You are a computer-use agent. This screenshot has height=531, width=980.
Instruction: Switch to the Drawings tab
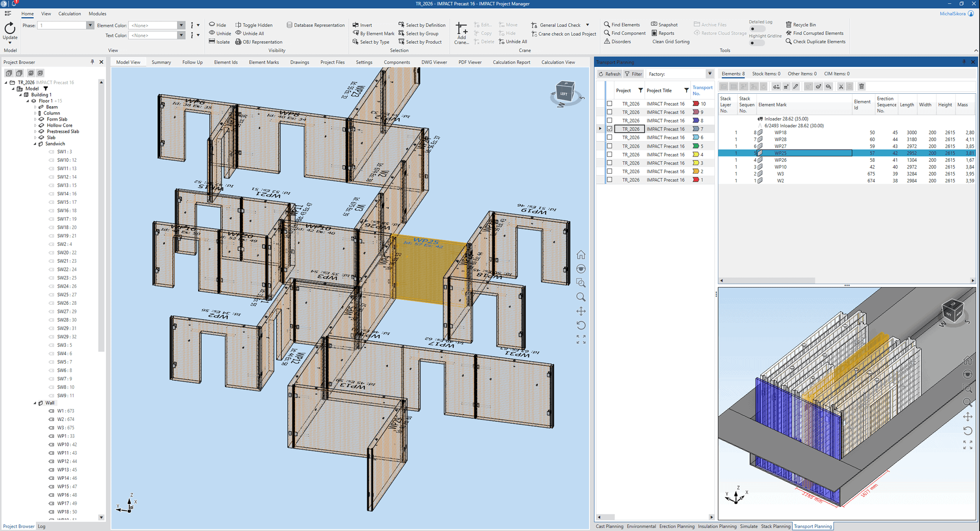(x=299, y=62)
